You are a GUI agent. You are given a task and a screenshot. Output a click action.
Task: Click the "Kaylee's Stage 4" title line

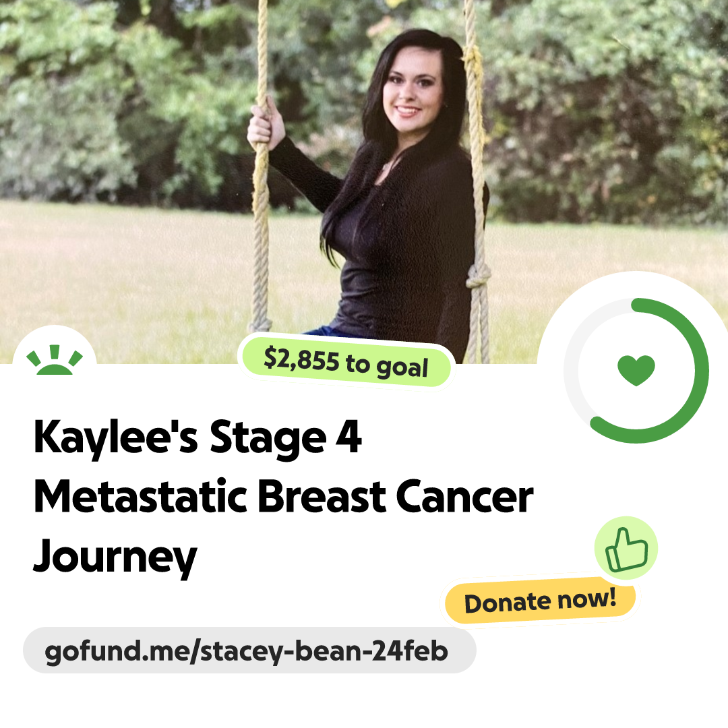(198, 438)
